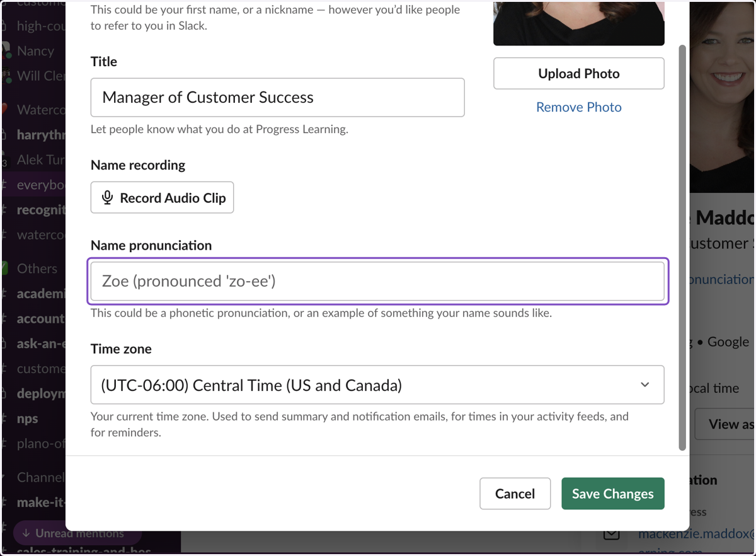Screen dimensions: 756x556
Task: Open the Others section in sidebar
Action: click(37, 269)
